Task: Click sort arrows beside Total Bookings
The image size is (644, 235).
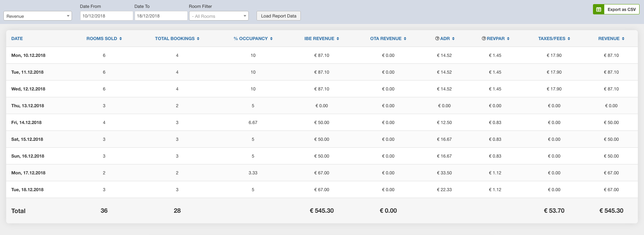Action: [x=198, y=39]
